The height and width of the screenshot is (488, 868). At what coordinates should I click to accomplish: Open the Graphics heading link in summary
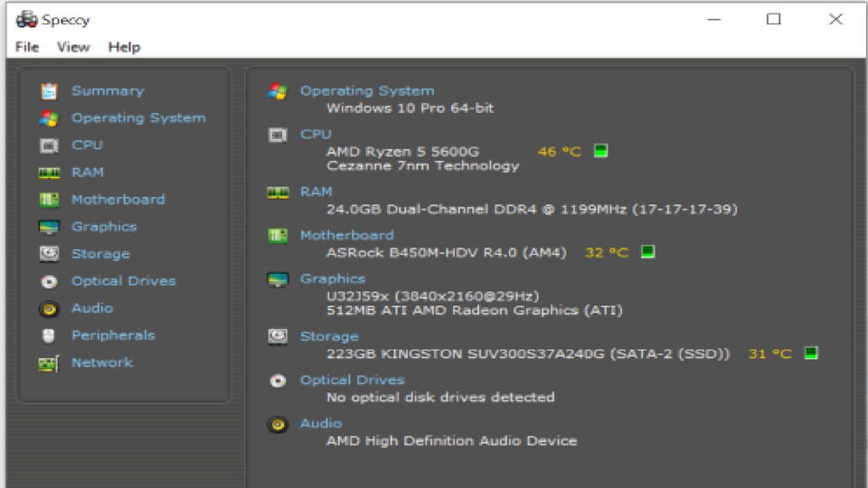point(332,278)
